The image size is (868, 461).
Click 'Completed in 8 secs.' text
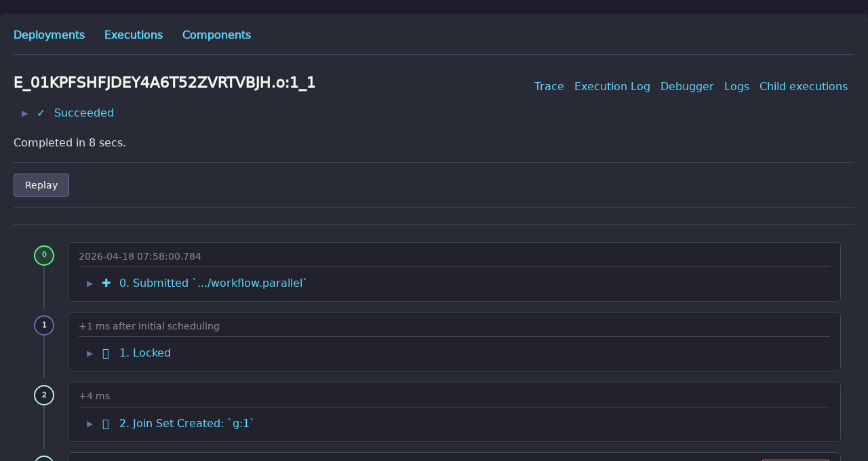point(70,143)
